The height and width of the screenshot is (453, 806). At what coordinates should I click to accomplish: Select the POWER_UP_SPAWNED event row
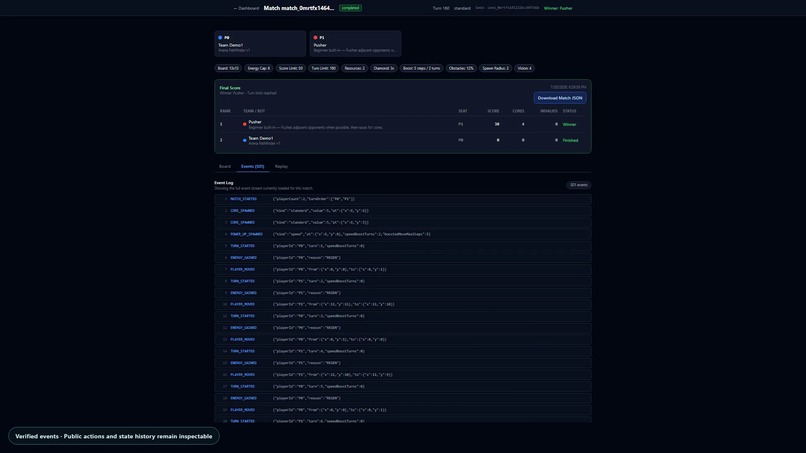402,234
